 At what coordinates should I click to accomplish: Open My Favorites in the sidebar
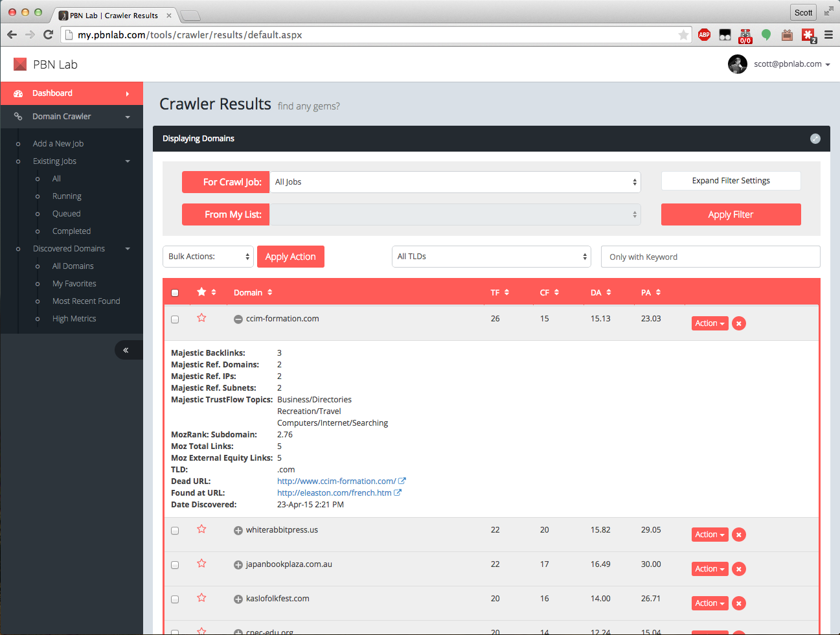74,284
